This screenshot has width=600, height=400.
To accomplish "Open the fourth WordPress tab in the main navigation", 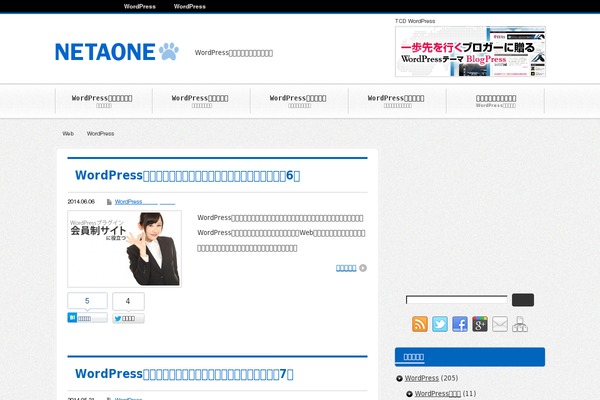I will tap(398, 101).
